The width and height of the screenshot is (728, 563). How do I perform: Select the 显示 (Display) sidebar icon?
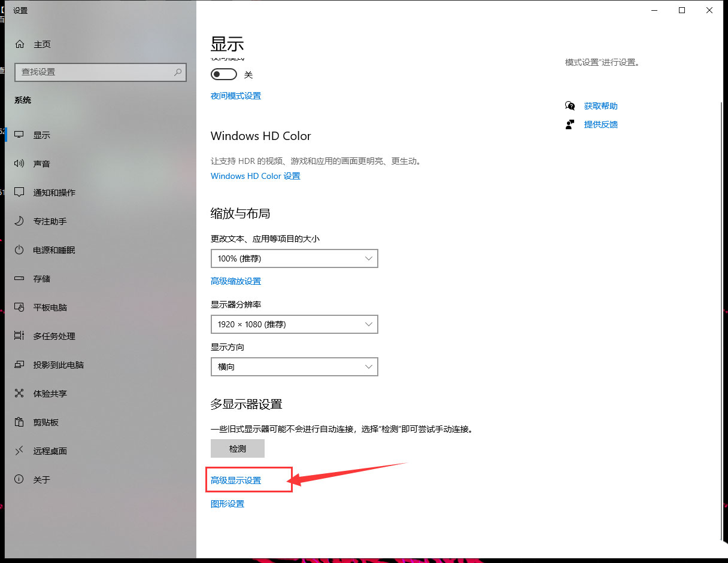[x=43, y=135]
